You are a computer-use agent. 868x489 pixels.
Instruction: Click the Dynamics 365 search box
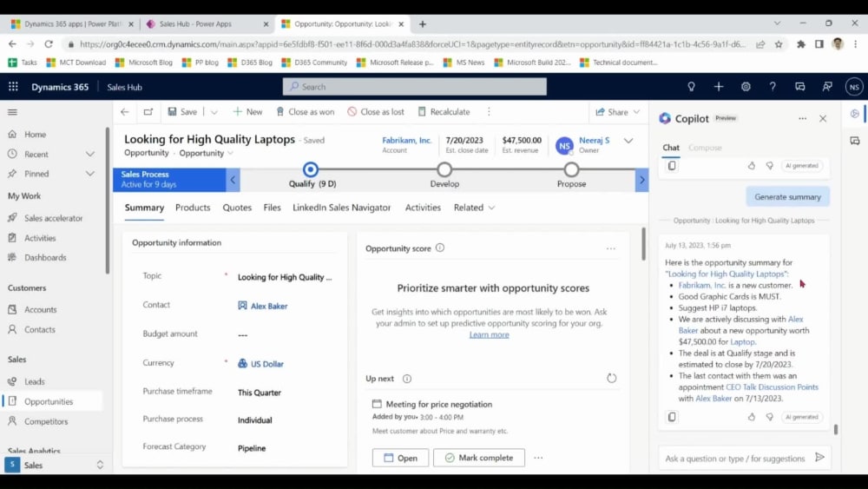point(415,86)
